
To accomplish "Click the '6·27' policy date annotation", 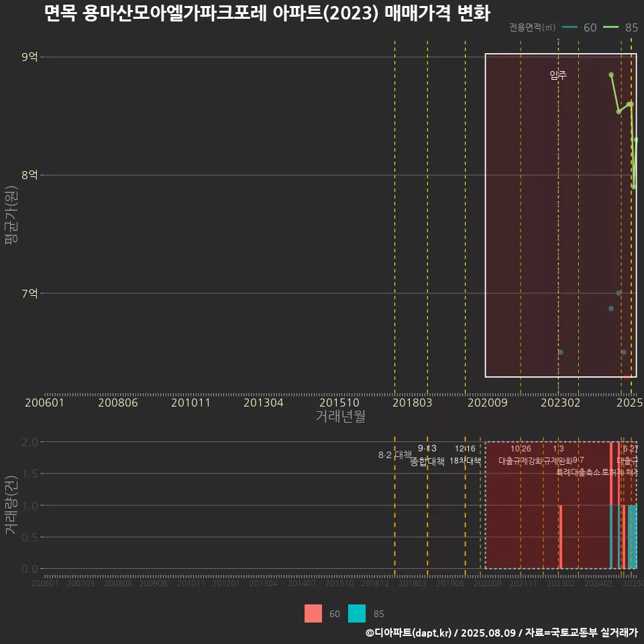I will (631, 449).
